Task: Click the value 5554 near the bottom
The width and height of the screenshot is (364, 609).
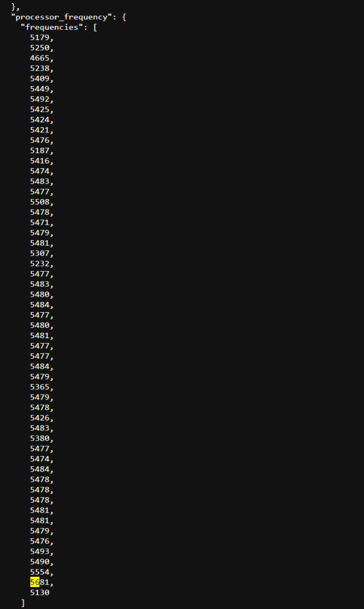Action: tap(40, 572)
